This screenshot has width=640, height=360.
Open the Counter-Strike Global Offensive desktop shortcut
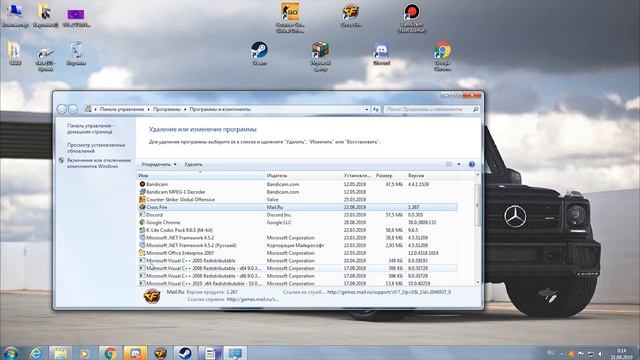[290, 17]
